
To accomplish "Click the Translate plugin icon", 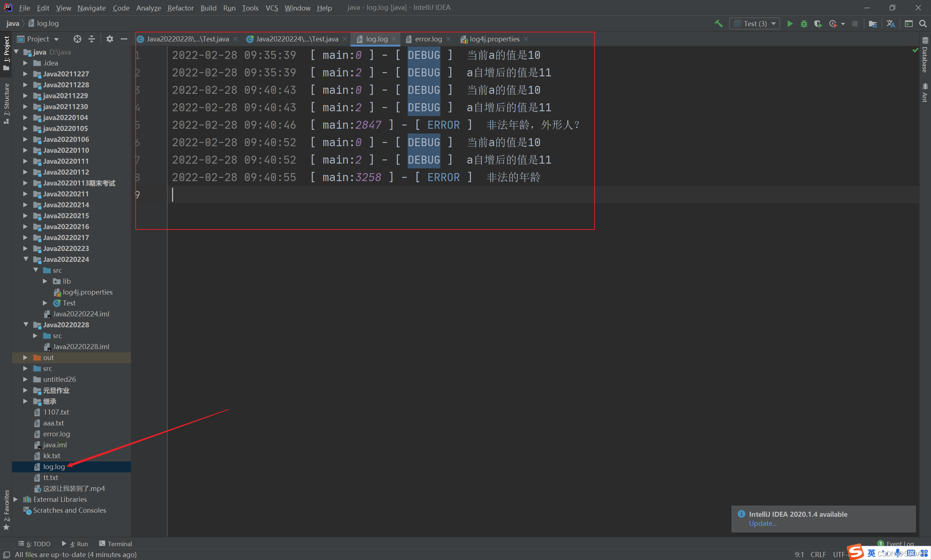I will [x=891, y=23].
